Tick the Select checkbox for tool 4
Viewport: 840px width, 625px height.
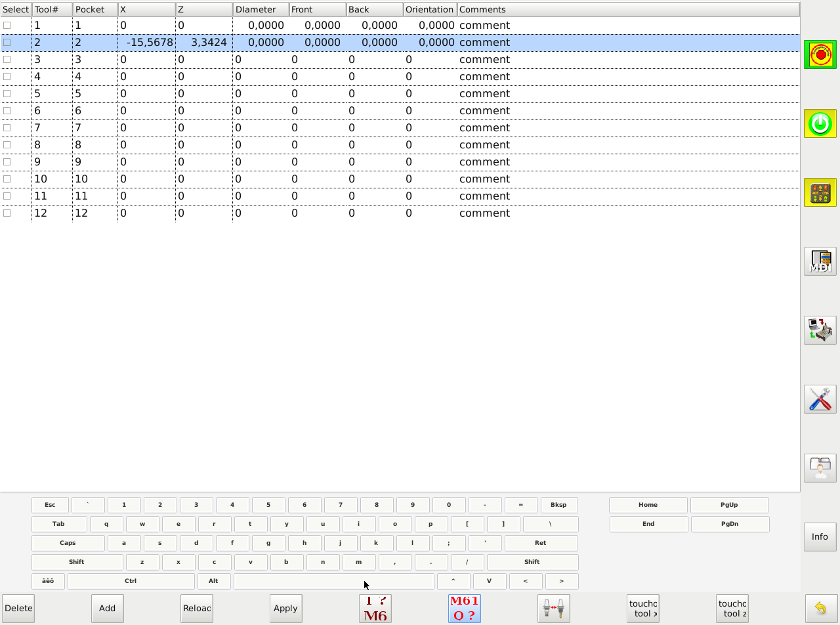(x=7, y=76)
